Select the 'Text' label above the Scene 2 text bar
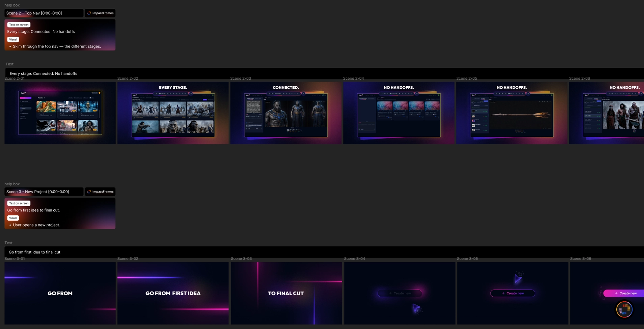 point(9,64)
